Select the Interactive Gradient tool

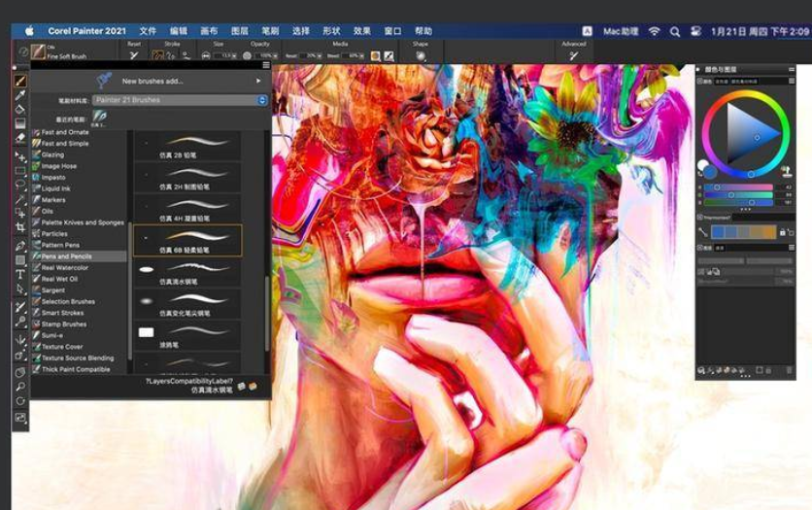tap(20, 123)
